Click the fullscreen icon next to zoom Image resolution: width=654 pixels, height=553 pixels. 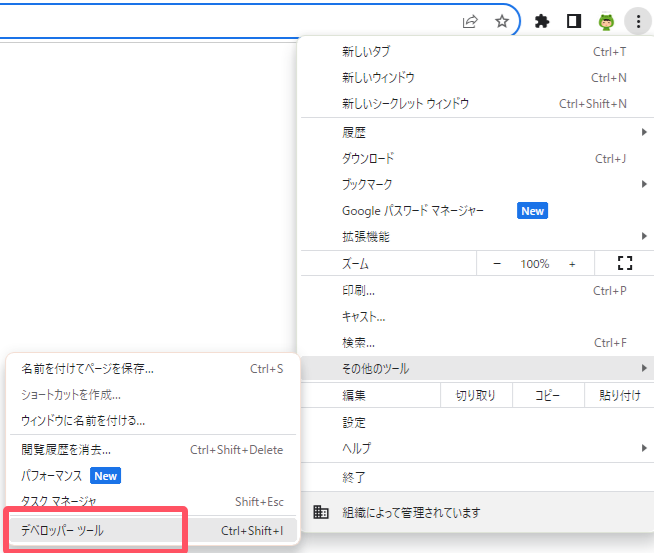point(624,263)
